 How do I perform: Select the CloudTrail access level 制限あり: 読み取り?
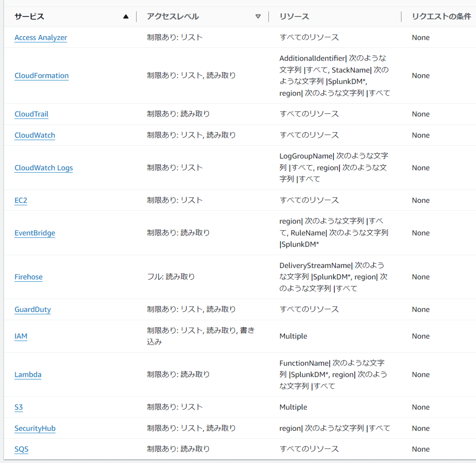coord(178,114)
